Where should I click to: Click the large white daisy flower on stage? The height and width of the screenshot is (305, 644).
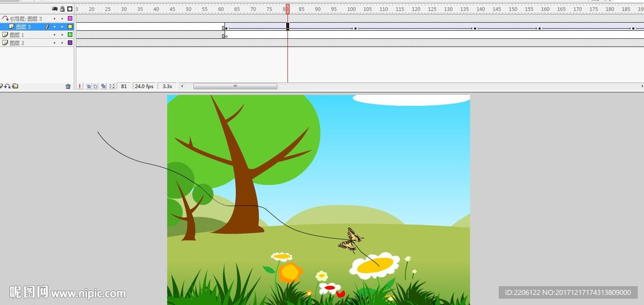tap(375, 265)
